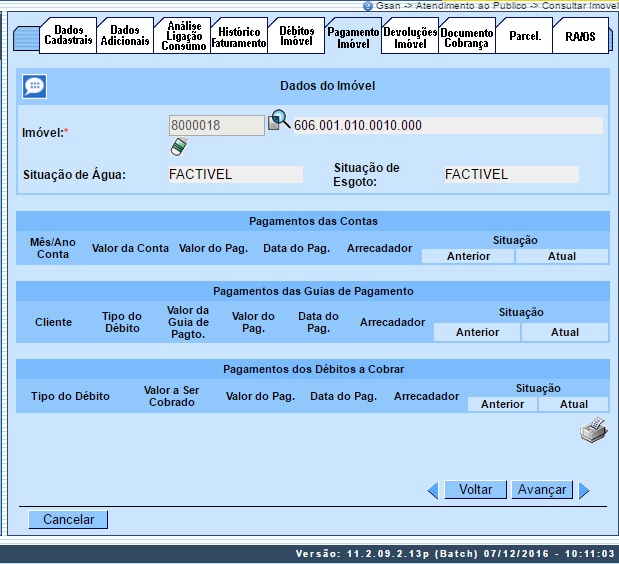This screenshot has width=619, height=564.
Task: Open the Devoluções Imóvel tab
Action: coord(410,37)
